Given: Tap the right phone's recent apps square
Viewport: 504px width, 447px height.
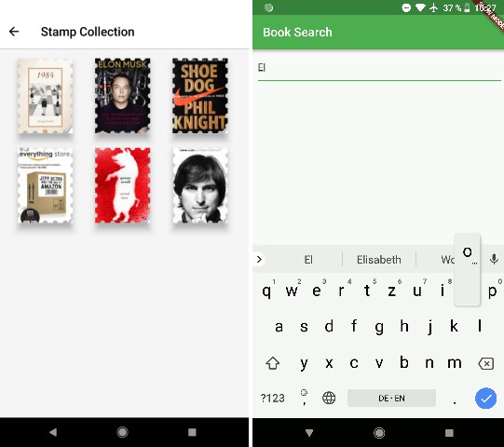Looking at the screenshot, I should [449, 433].
